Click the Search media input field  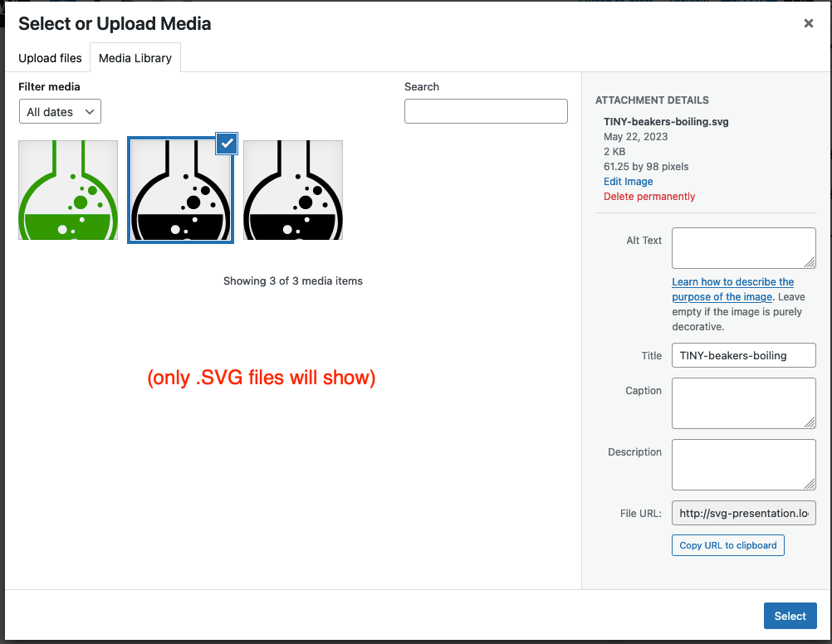486,111
